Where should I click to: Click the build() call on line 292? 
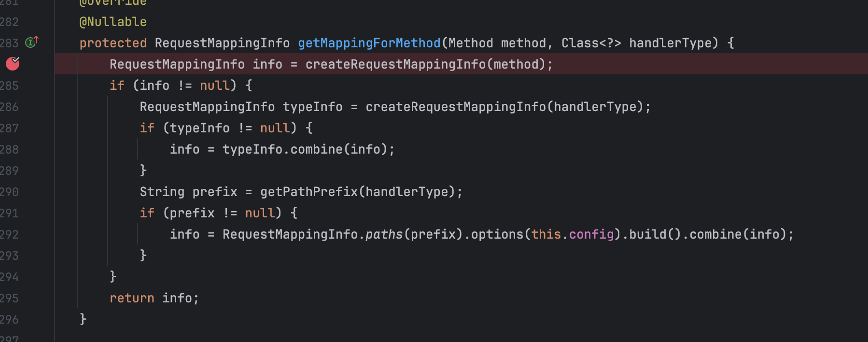coord(655,234)
